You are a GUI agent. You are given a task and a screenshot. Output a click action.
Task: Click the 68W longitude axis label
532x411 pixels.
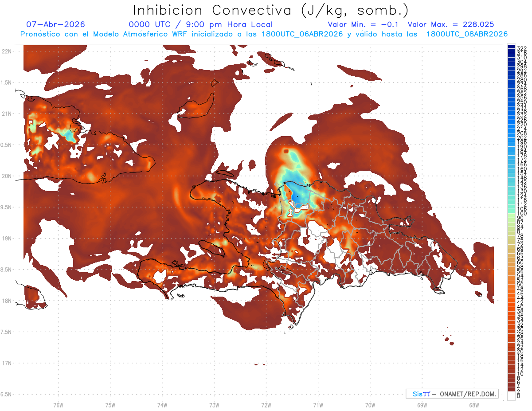pyautogui.click(x=473, y=404)
